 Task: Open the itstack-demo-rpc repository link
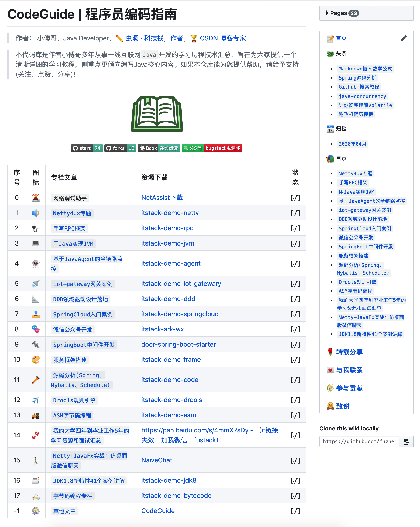pos(167,228)
